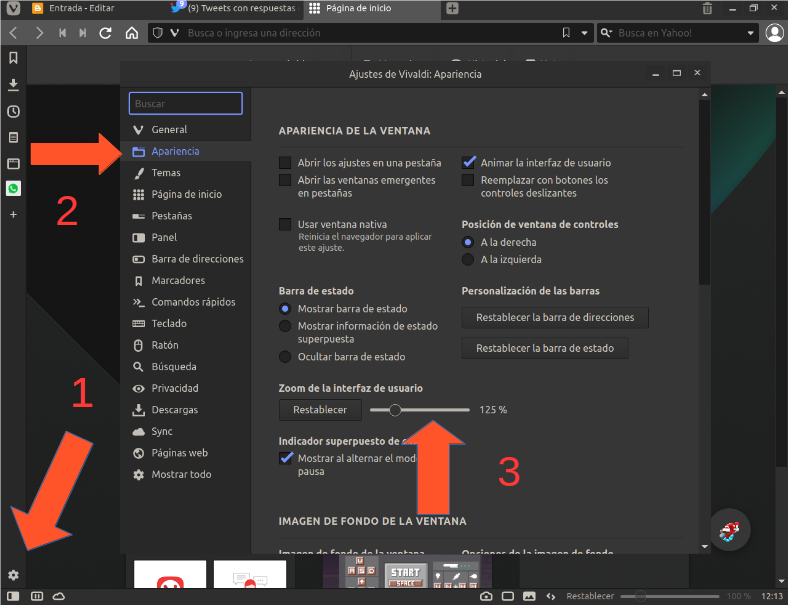Switch to the Entrada - Editar tab
The image size is (788, 605).
(x=81, y=8)
